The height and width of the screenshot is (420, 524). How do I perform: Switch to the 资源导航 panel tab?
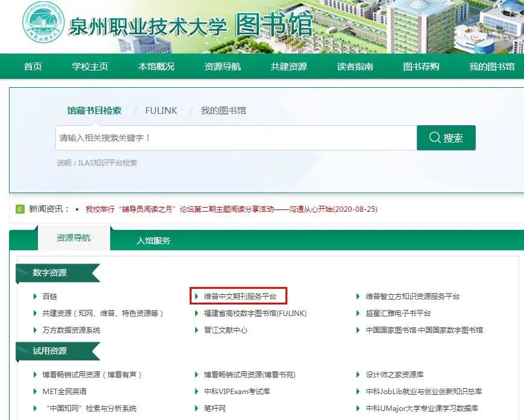tap(73, 238)
